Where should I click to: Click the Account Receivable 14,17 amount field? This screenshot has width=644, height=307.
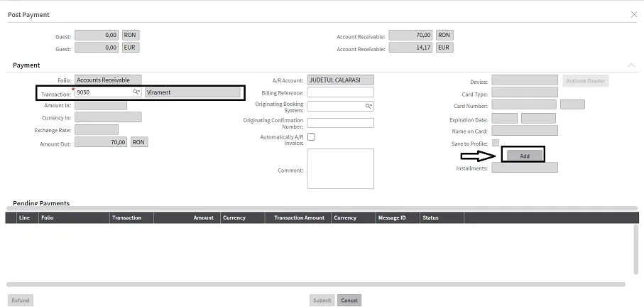point(410,48)
